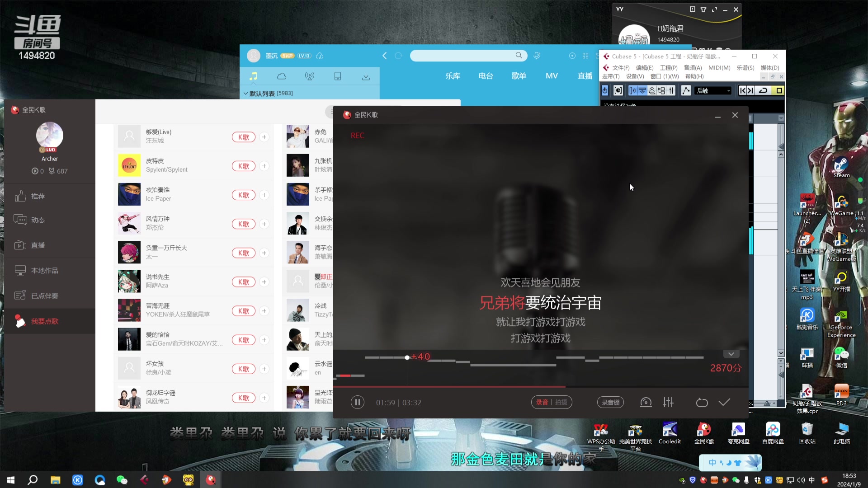Select 录音 audio mode in recorder
The height and width of the screenshot is (488, 868).
tap(542, 402)
